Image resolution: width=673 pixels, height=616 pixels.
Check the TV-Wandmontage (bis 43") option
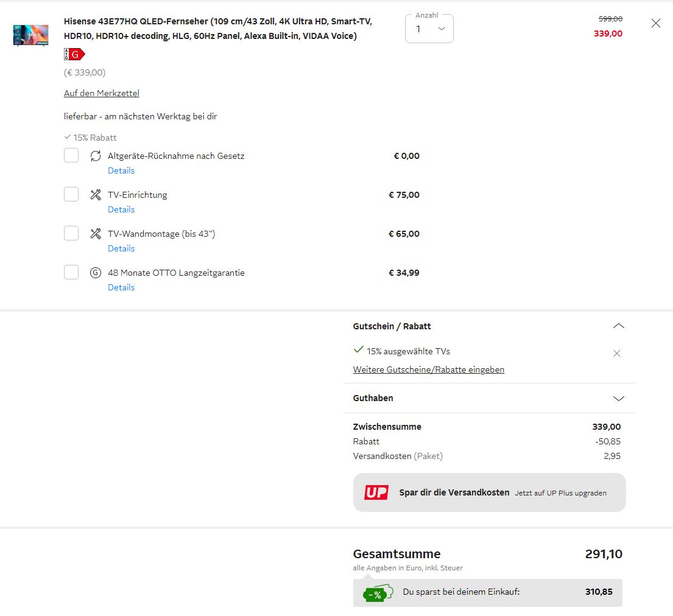coord(71,234)
